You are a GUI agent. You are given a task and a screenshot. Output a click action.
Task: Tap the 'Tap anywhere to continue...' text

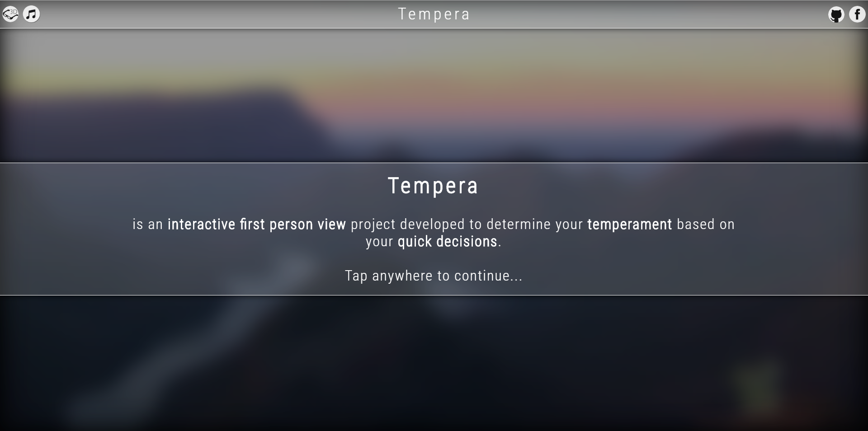[x=434, y=276]
